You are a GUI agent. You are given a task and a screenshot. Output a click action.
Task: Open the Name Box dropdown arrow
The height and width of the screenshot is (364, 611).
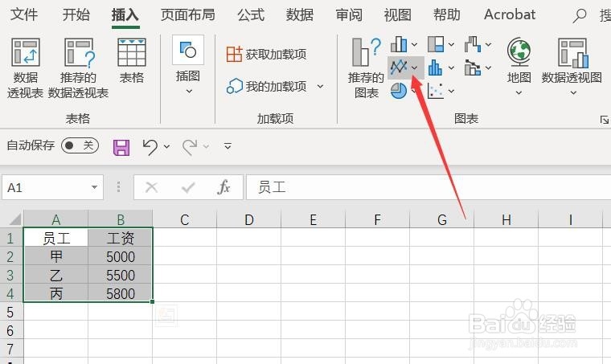click(94, 187)
